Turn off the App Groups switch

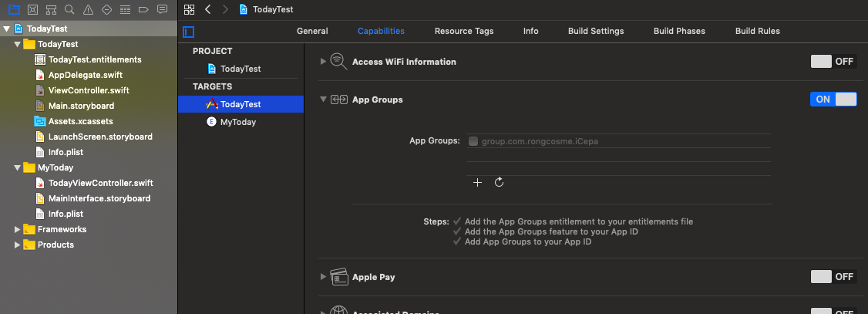coord(833,100)
